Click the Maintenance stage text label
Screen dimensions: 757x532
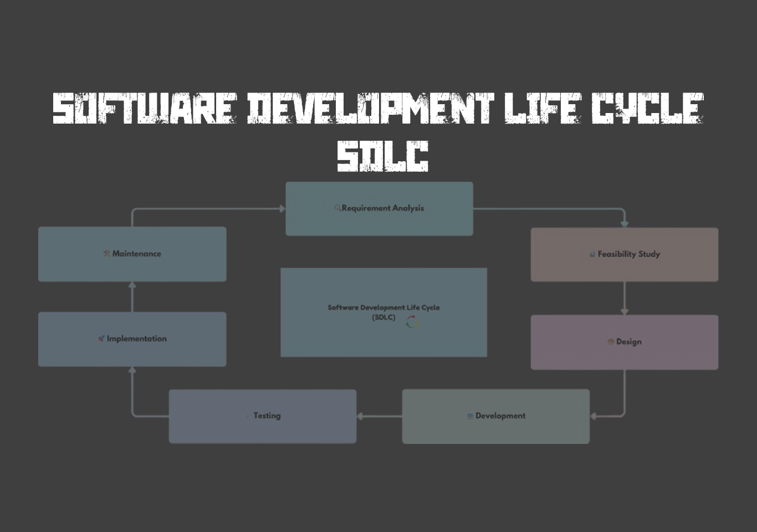136,254
